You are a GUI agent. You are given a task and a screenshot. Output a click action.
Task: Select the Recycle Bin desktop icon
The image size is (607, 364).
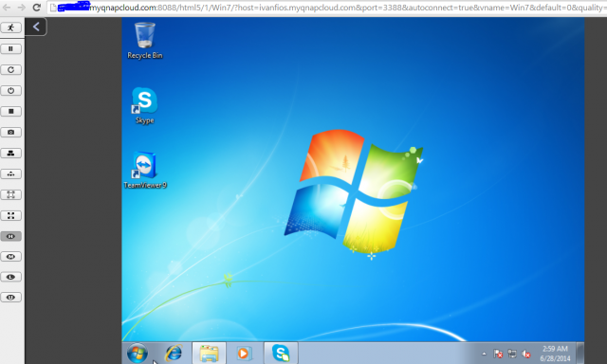(x=145, y=41)
